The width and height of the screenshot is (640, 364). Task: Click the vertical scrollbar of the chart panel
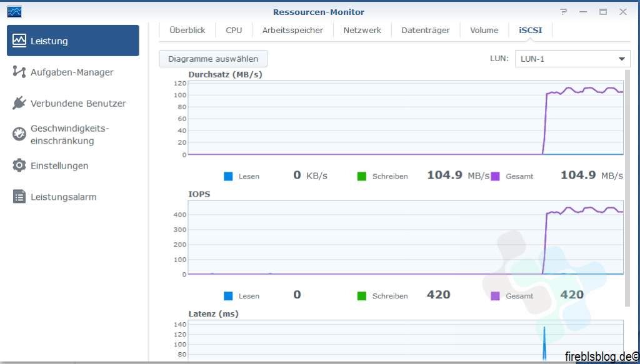click(627, 187)
